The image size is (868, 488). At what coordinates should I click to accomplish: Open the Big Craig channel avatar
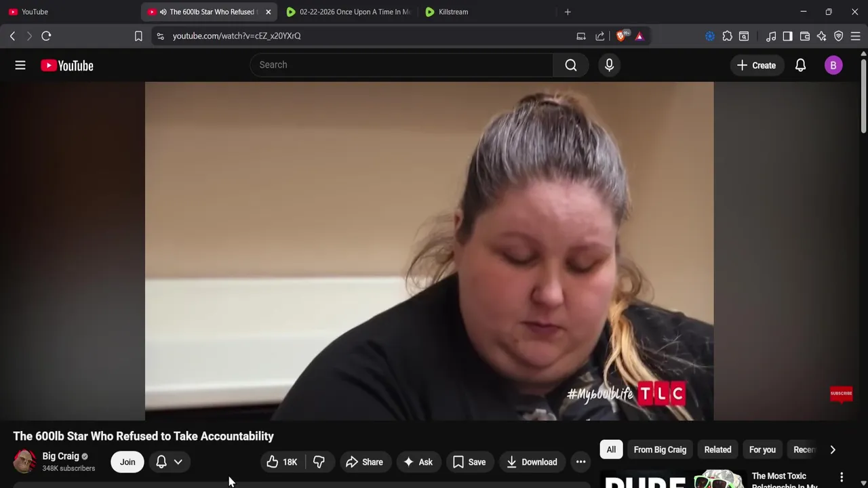coord(24,462)
